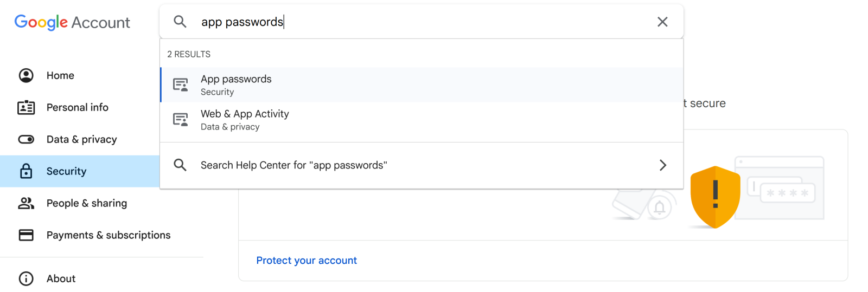Click the About info circle icon

pyautogui.click(x=26, y=278)
